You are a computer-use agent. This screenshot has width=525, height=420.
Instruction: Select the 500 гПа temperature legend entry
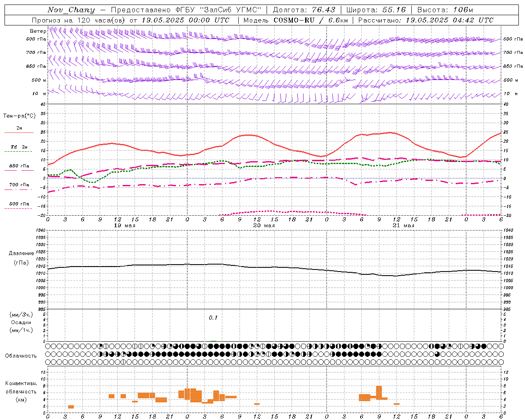click(19, 204)
